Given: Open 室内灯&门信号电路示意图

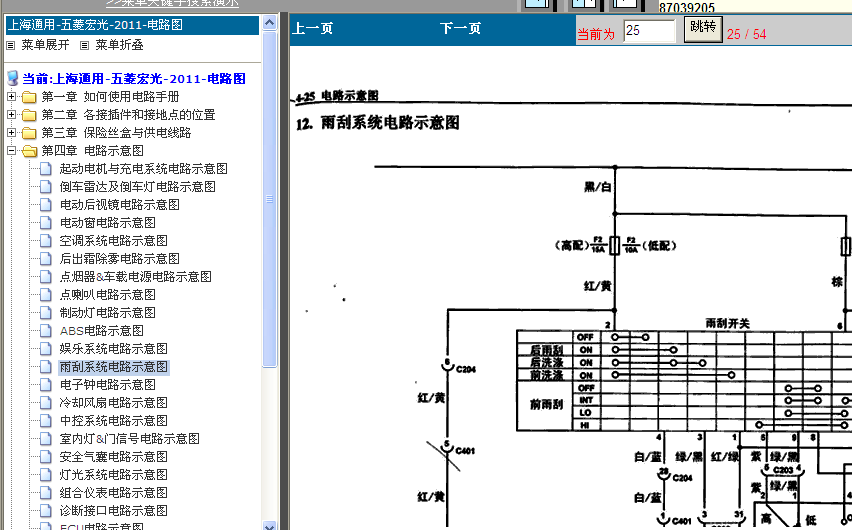Looking at the screenshot, I should [129, 438].
